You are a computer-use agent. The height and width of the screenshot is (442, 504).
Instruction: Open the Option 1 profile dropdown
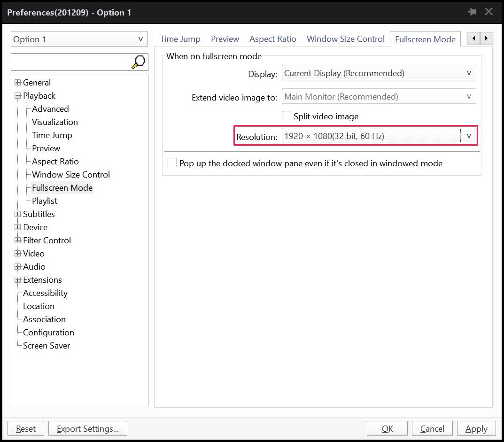click(140, 39)
